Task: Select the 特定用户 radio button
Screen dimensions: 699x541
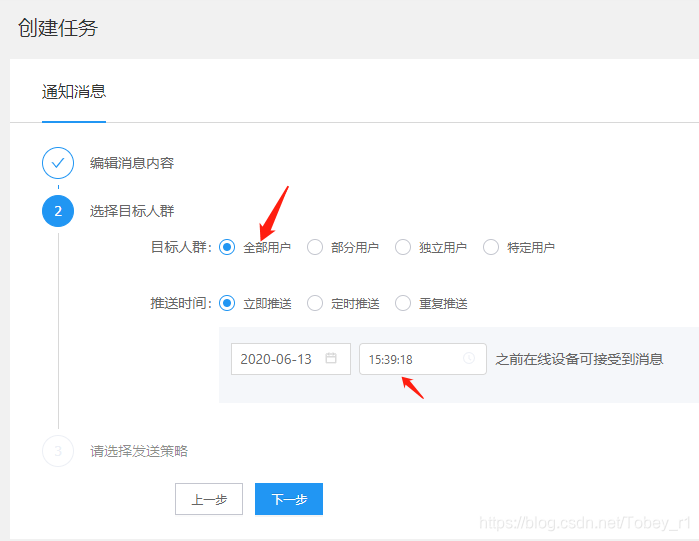Action: pyautogui.click(x=491, y=247)
